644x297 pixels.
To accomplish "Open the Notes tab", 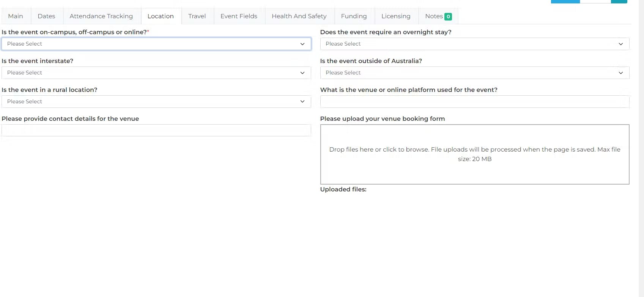I will pyautogui.click(x=438, y=16).
